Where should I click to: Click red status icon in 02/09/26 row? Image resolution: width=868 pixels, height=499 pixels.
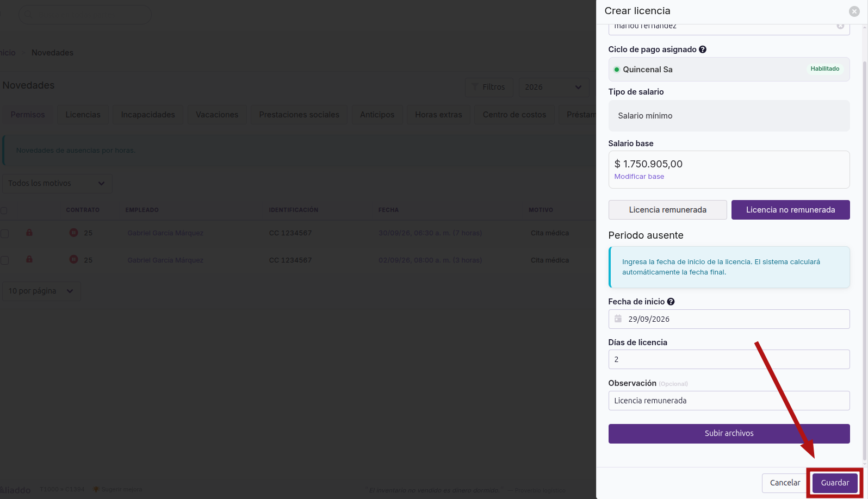coord(73,259)
